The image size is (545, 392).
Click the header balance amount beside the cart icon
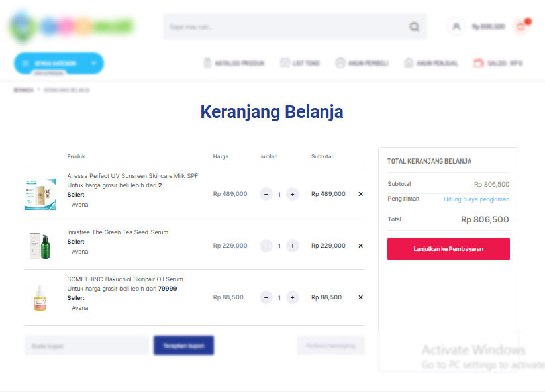click(488, 26)
